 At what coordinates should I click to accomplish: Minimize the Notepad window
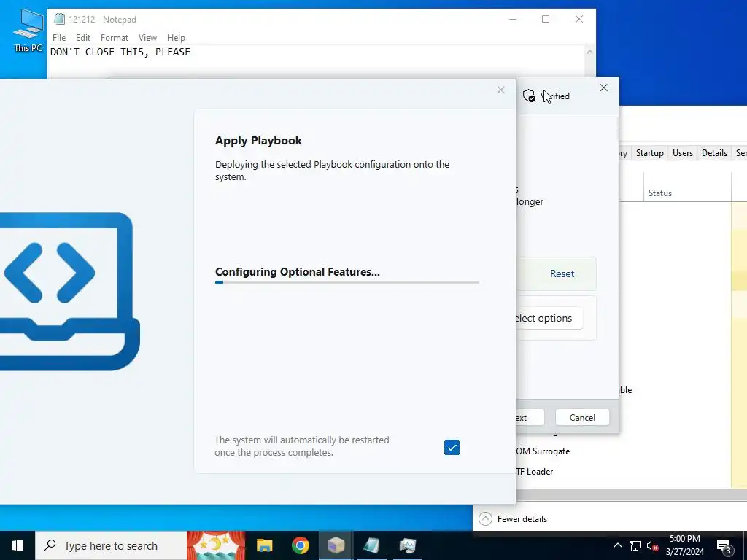[x=513, y=19]
